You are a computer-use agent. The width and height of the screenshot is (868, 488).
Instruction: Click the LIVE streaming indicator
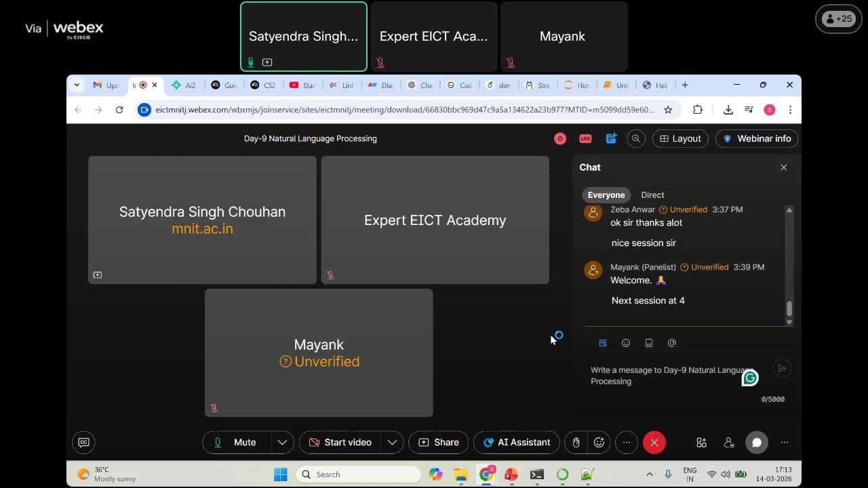tap(585, 138)
